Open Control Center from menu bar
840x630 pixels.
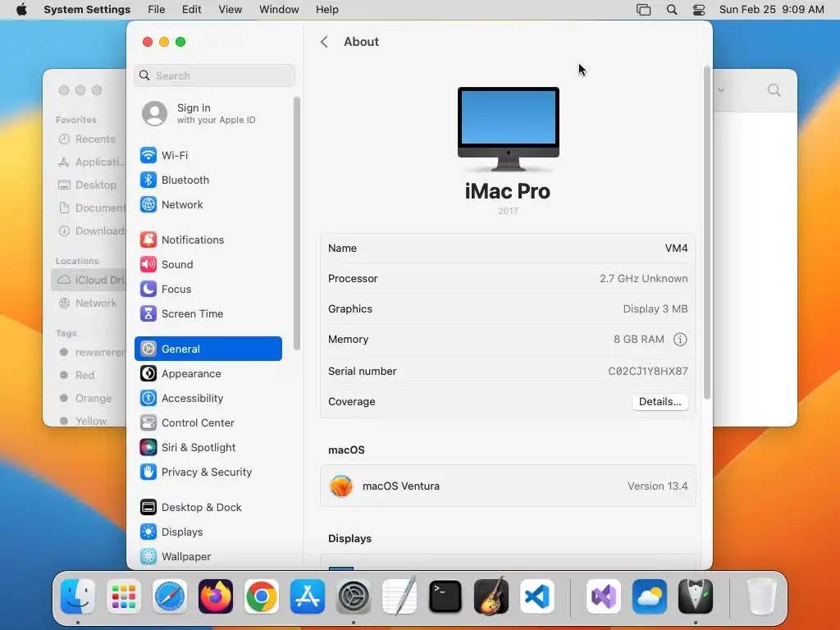[699, 10]
